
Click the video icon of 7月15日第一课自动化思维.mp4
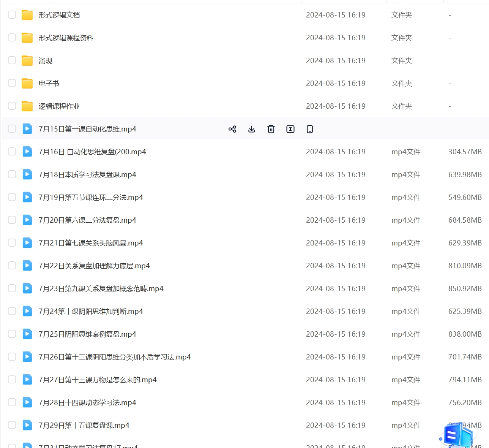27,129
